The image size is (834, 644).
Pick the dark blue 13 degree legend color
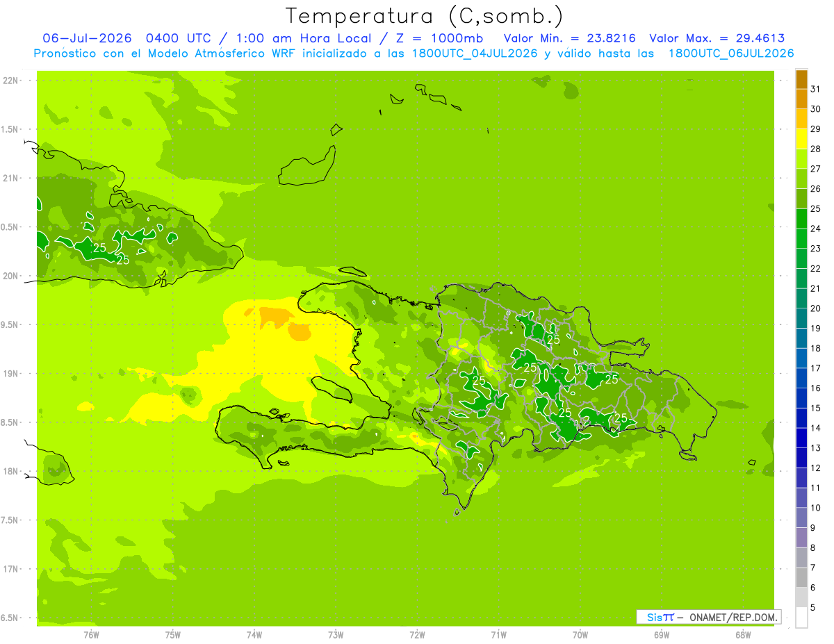801,438
